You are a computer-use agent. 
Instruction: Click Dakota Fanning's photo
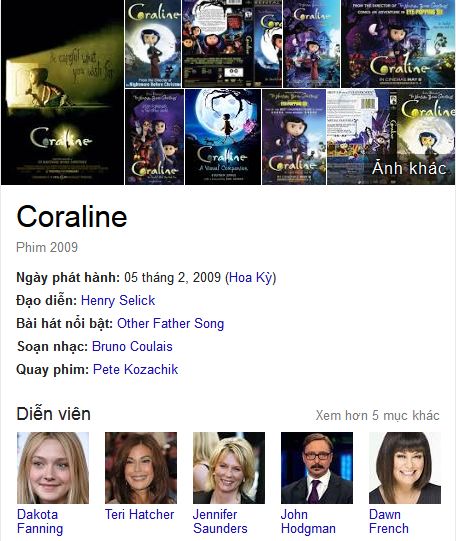[x=53, y=468]
